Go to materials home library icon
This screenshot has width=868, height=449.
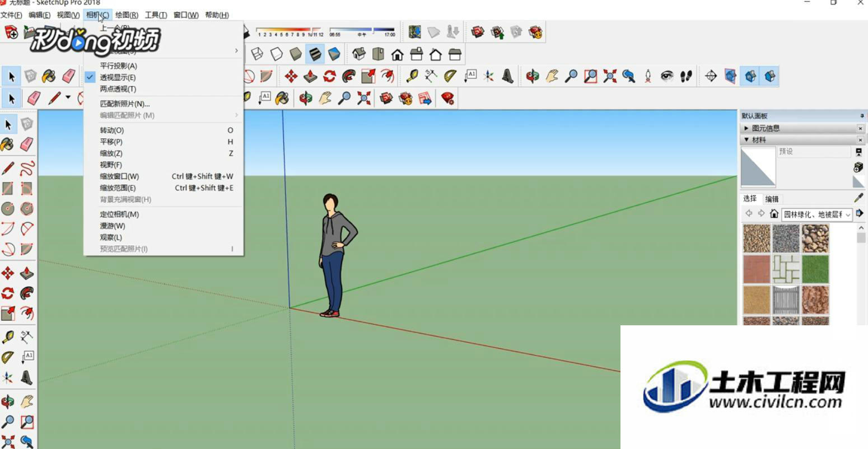pos(774,214)
